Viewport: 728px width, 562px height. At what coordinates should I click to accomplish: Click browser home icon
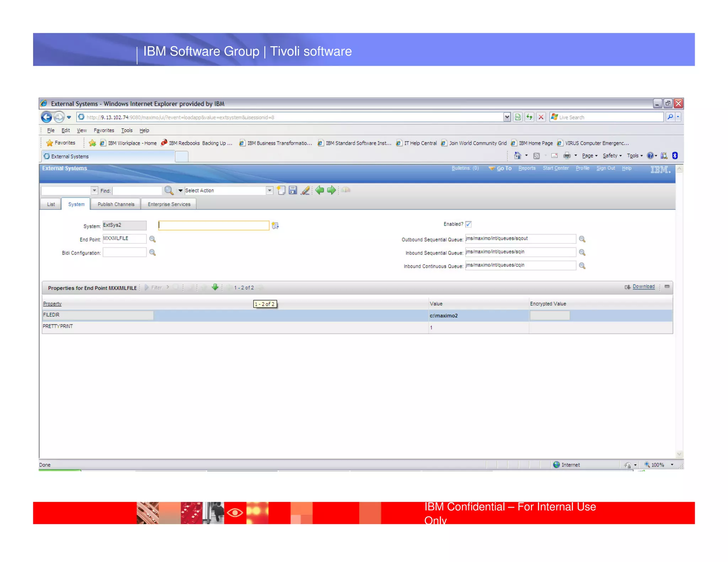coord(518,156)
